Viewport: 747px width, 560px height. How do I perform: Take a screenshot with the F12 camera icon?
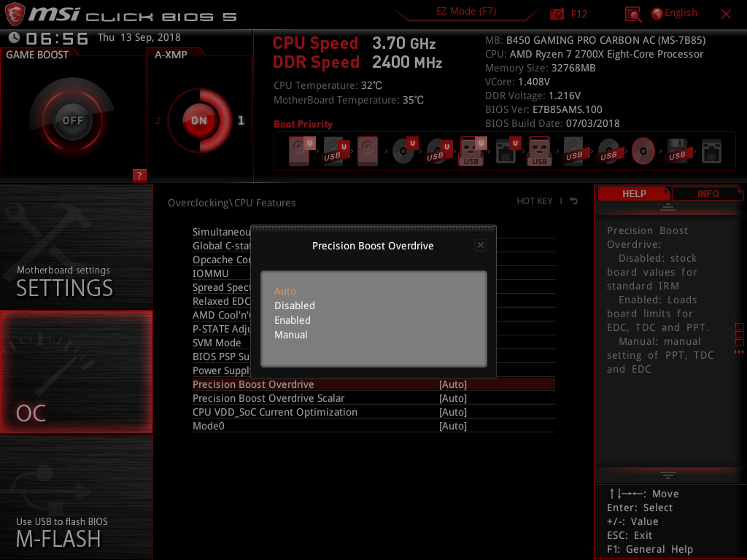point(557,14)
